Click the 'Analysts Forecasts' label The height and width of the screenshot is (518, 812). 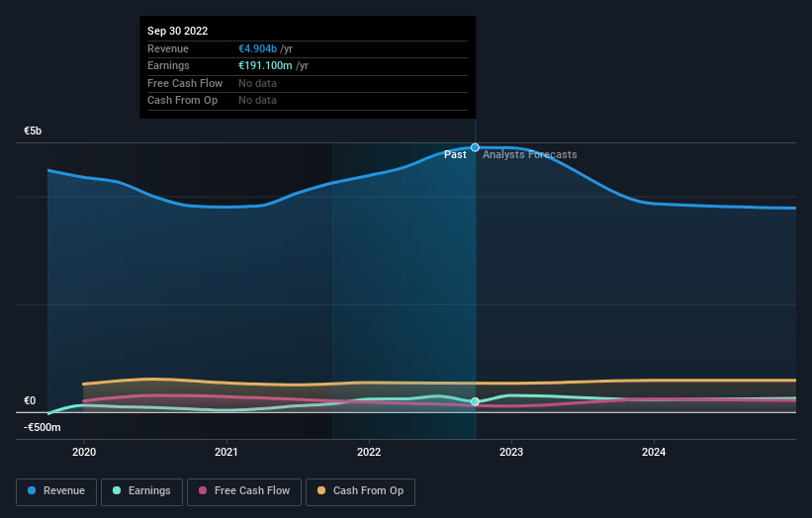pyautogui.click(x=530, y=154)
